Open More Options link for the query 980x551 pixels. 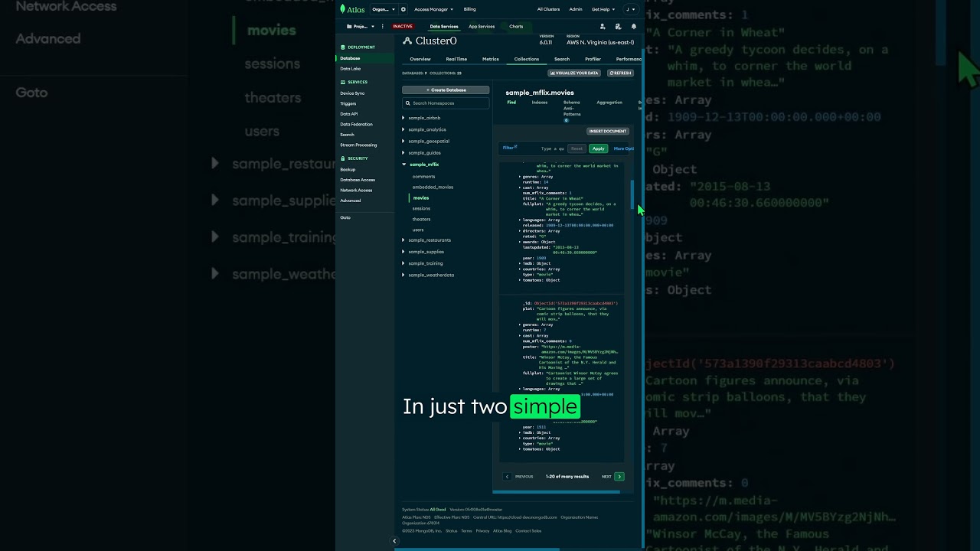[624, 148]
